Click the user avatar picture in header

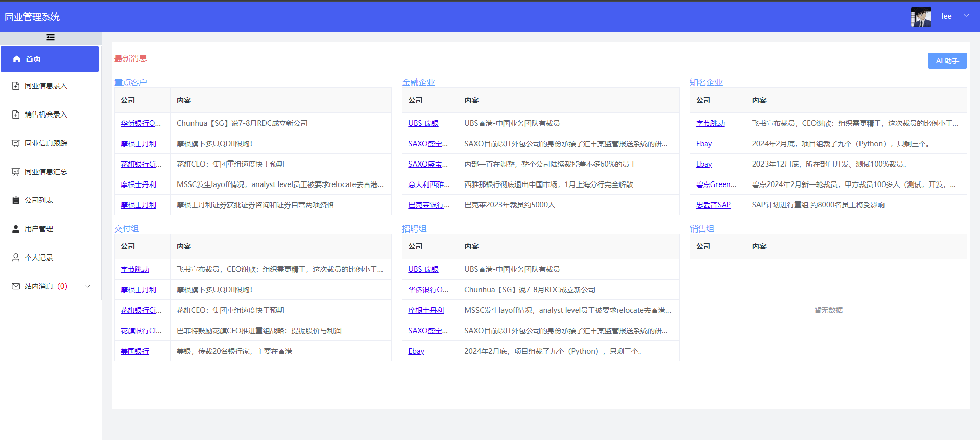[921, 17]
